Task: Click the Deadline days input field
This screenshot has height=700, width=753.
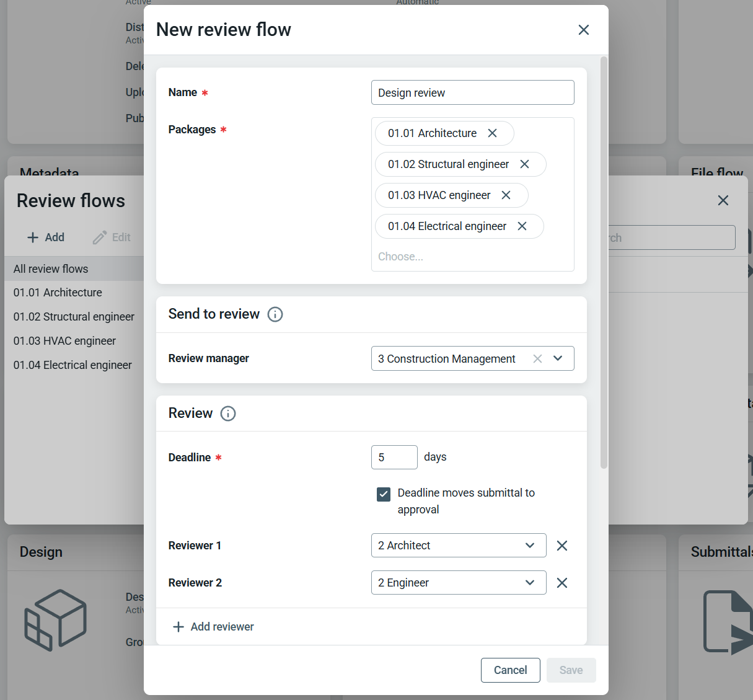Action: (394, 458)
